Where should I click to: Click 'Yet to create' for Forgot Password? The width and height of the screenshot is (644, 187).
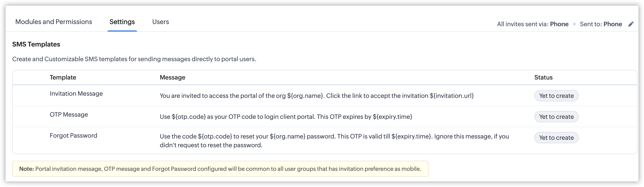pyautogui.click(x=556, y=138)
